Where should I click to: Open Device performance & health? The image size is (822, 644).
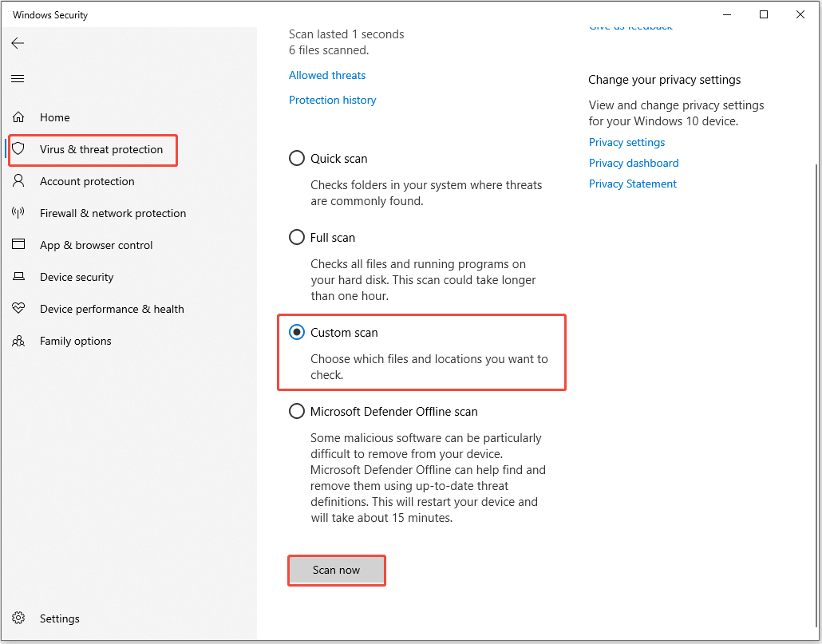tap(112, 309)
